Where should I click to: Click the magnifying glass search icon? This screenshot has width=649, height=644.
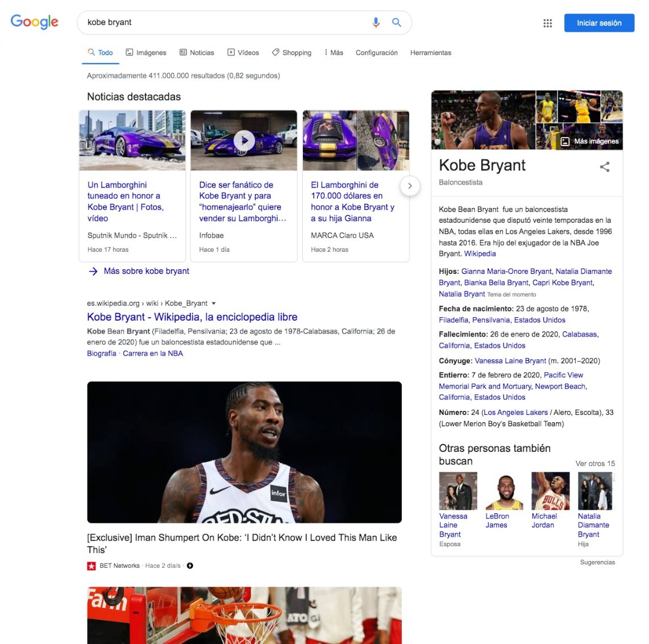click(x=396, y=22)
